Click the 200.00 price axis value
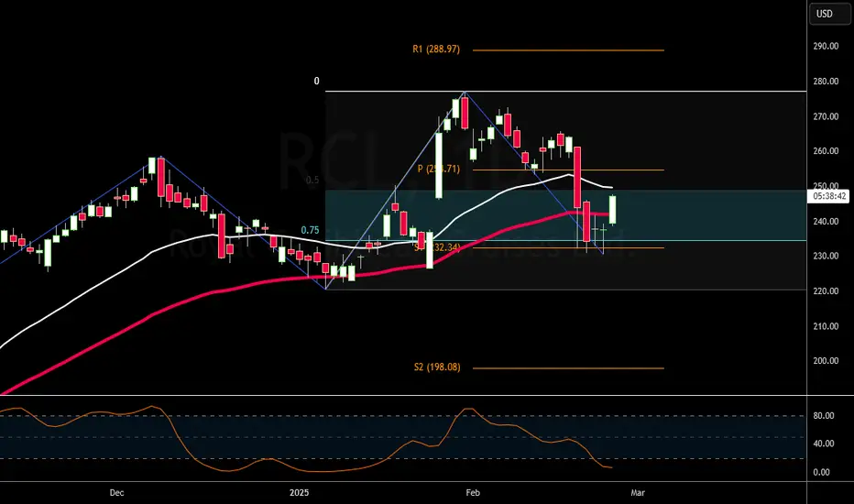 (x=826, y=361)
